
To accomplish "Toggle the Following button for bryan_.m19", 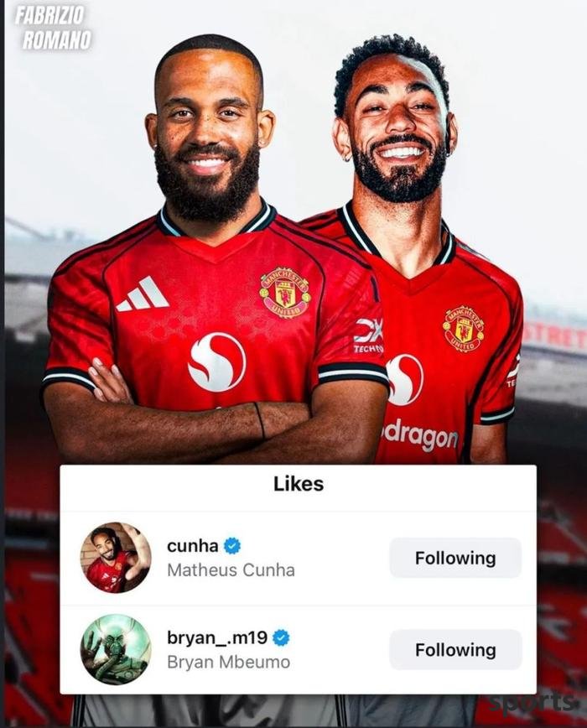I will pyautogui.click(x=455, y=649).
